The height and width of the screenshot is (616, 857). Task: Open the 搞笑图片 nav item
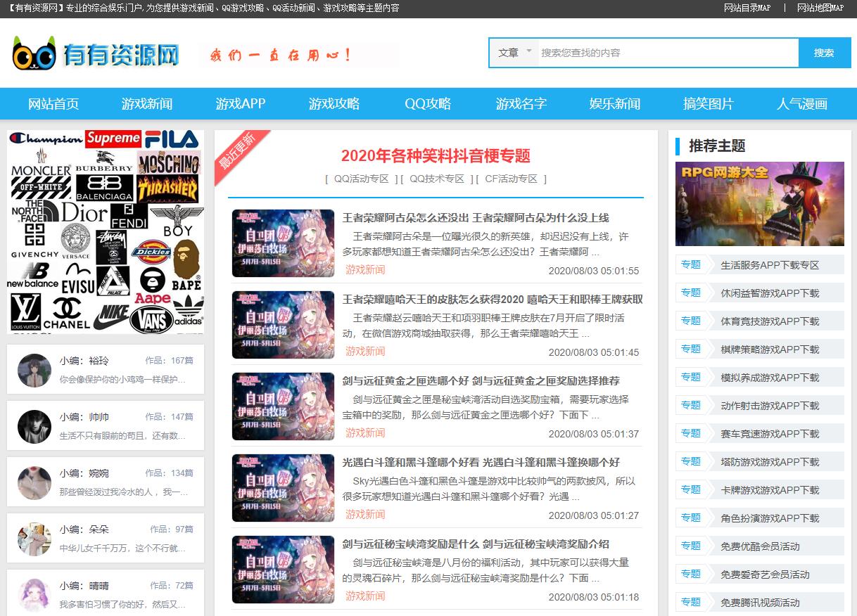click(x=709, y=104)
